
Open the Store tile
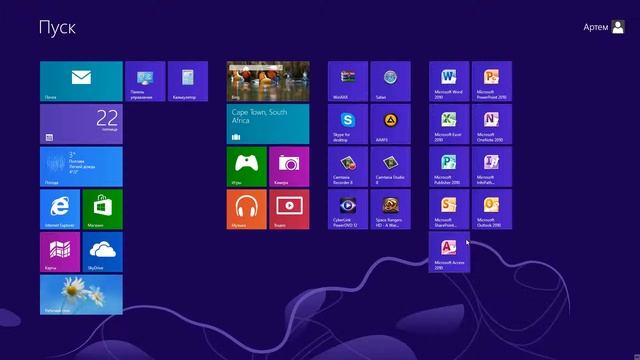102,209
